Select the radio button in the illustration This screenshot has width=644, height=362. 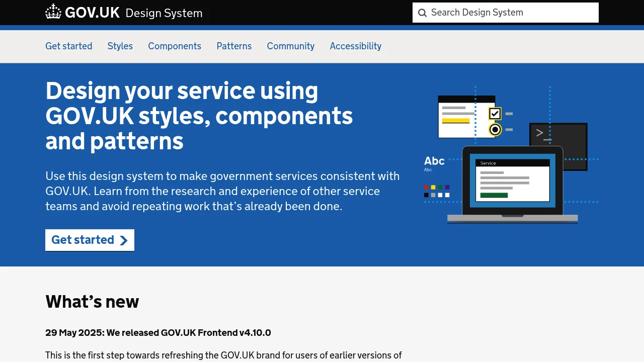point(495,130)
